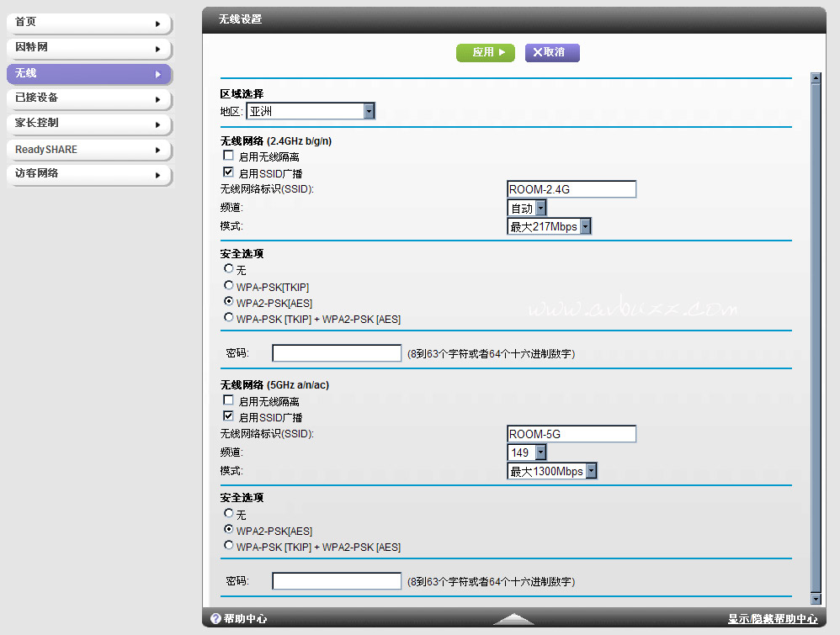Viewport: 840px width, 635px height.
Task: Click the arrow icon beside ReadySHARE
Action: [x=157, y=150]
